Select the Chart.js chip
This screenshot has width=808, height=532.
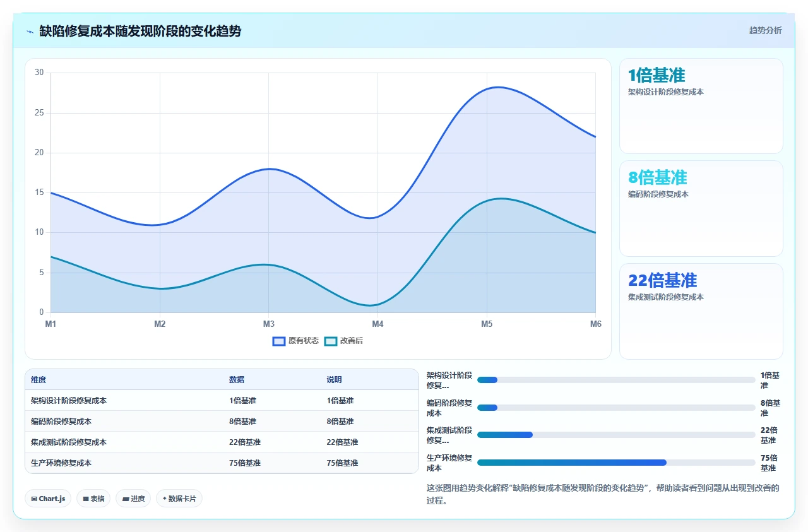coord(48,499)
